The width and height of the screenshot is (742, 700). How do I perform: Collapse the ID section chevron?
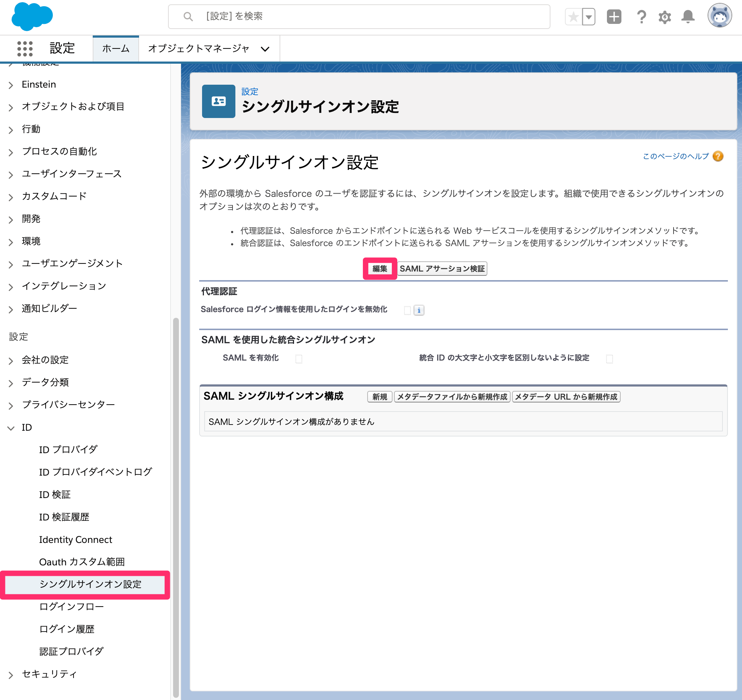(11, 428)
